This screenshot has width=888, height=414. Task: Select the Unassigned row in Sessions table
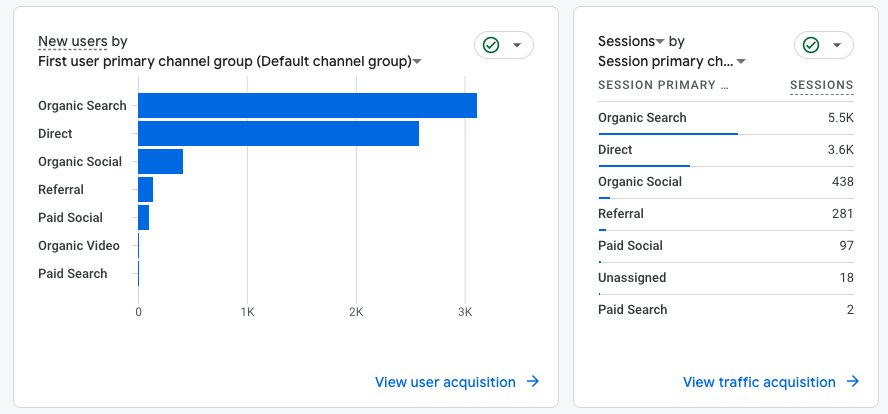(725, 278)
